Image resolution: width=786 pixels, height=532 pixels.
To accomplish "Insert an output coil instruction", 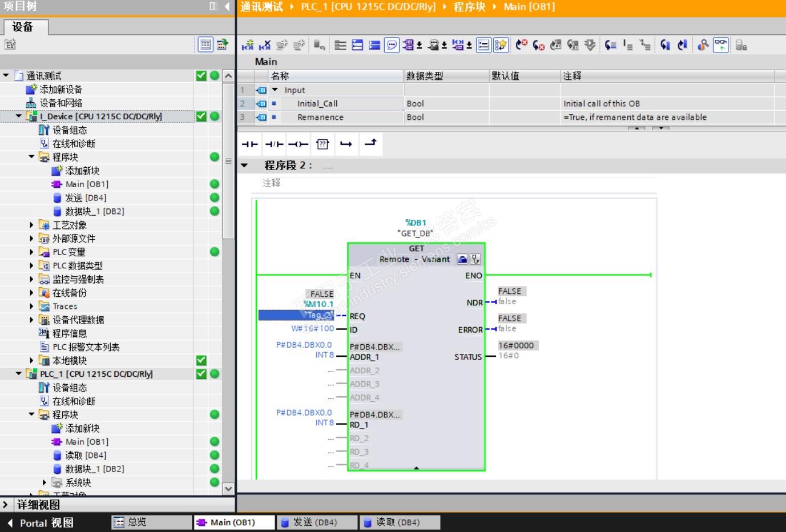I will [x=298, y=144].
